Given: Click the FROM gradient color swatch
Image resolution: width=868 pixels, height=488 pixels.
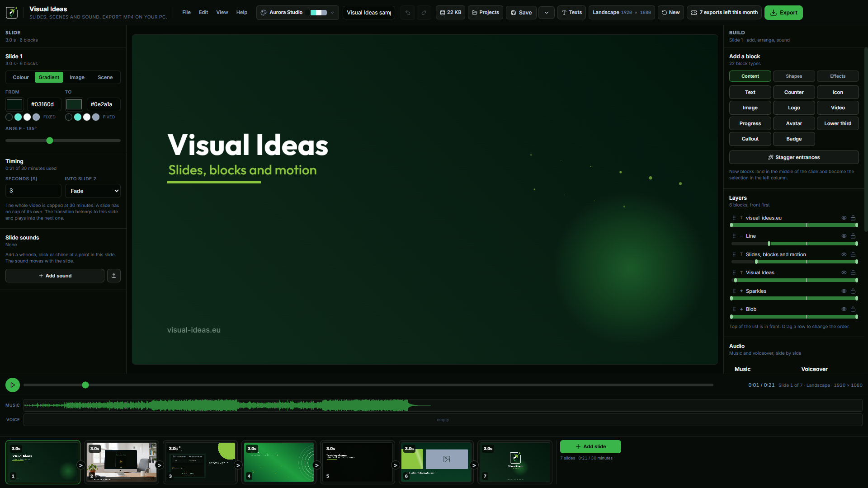Looking at the screenshot, I should [x=14, y=104].
